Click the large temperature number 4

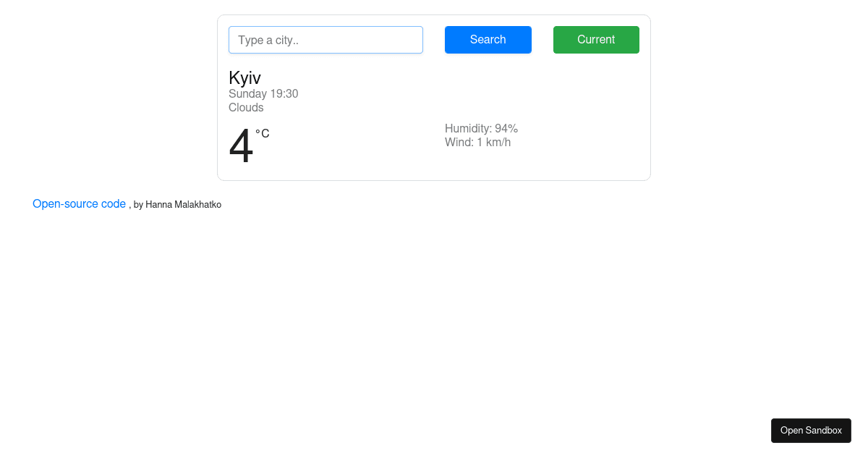[x=241, y=147]
